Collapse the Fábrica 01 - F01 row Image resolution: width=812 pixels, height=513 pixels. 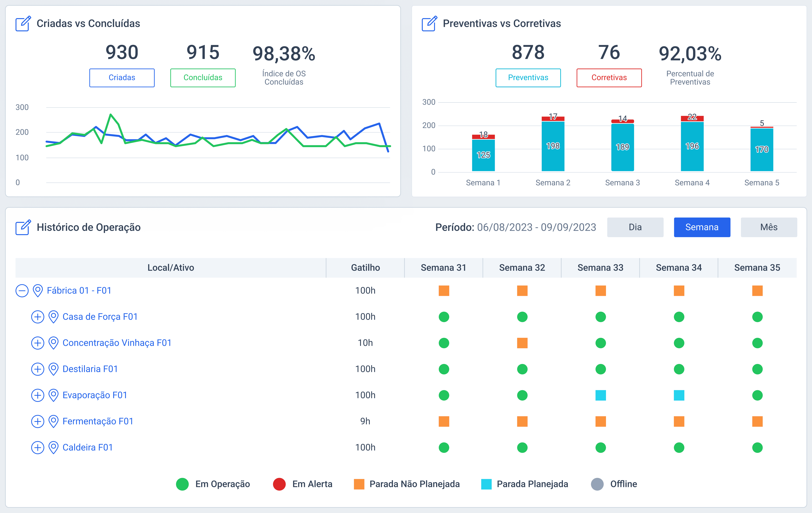point(22,291)
